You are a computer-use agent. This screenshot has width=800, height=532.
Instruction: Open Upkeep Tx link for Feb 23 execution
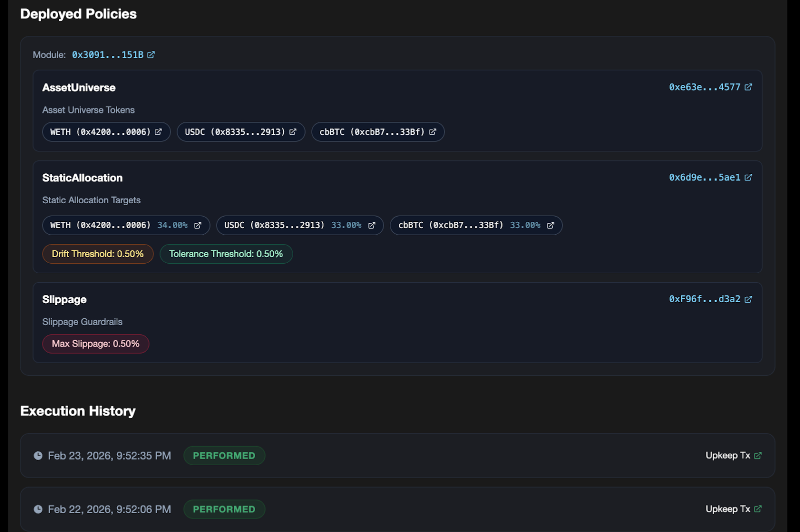coord(733,456)
